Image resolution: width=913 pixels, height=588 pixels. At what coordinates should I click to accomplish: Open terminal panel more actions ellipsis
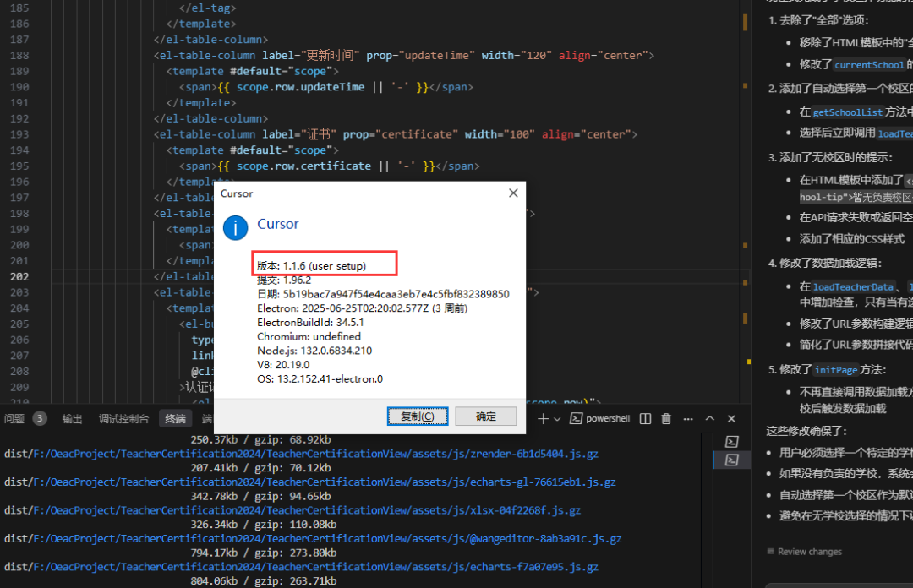pyautogui.click(x=688, y=419)
